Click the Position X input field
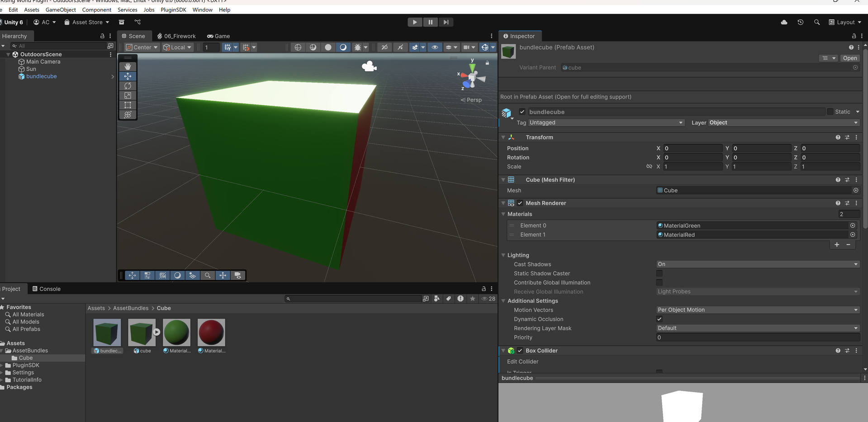 point(693,148)
